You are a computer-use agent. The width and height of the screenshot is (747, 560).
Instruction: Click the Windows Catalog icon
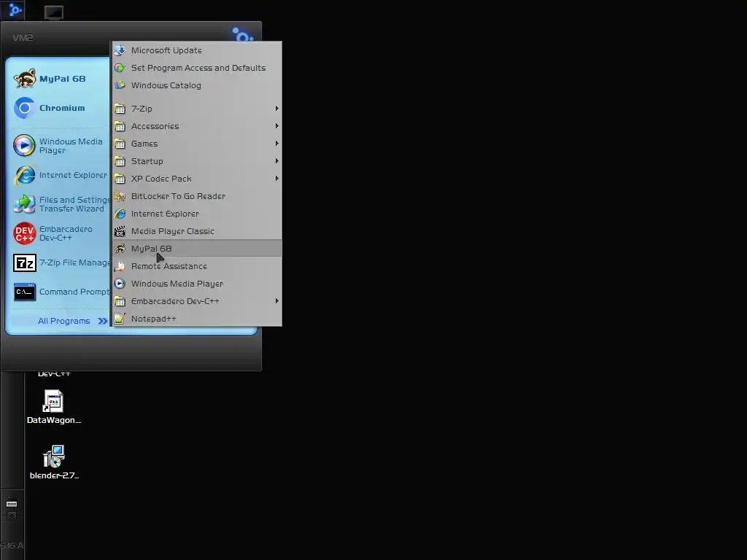coord(120,85)
